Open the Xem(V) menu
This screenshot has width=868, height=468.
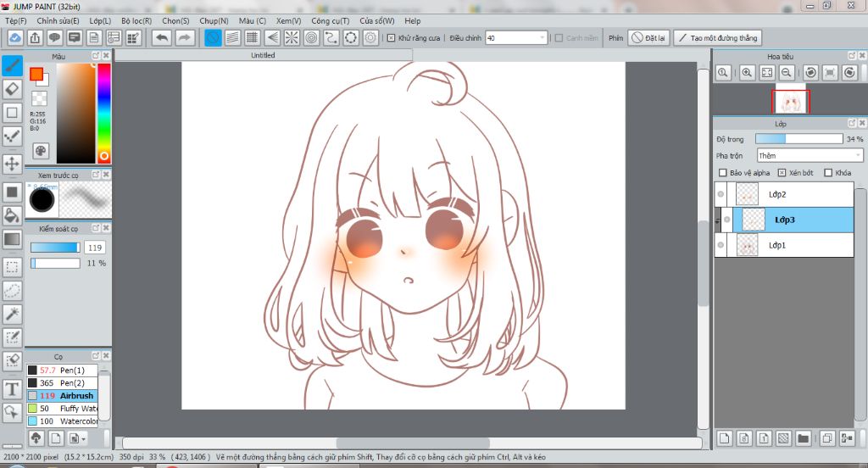click(288, 20)
